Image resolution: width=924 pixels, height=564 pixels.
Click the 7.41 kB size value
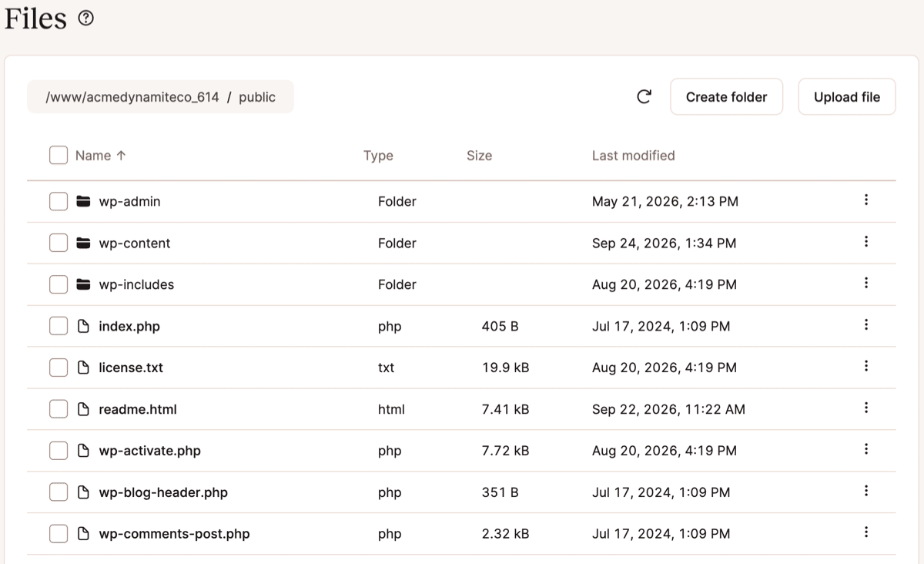coord(505,409)
